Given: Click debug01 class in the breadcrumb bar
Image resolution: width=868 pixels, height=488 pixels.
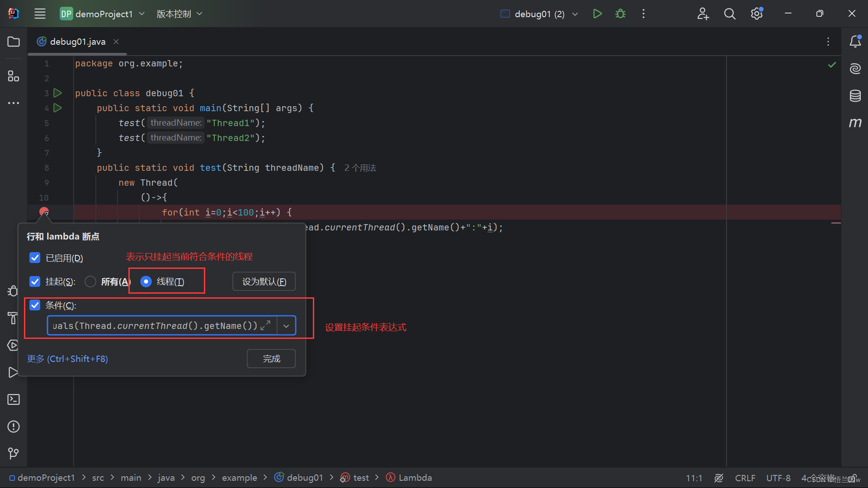Looking at the screenshot, I should pyautogui.click(x=299, y=478).
